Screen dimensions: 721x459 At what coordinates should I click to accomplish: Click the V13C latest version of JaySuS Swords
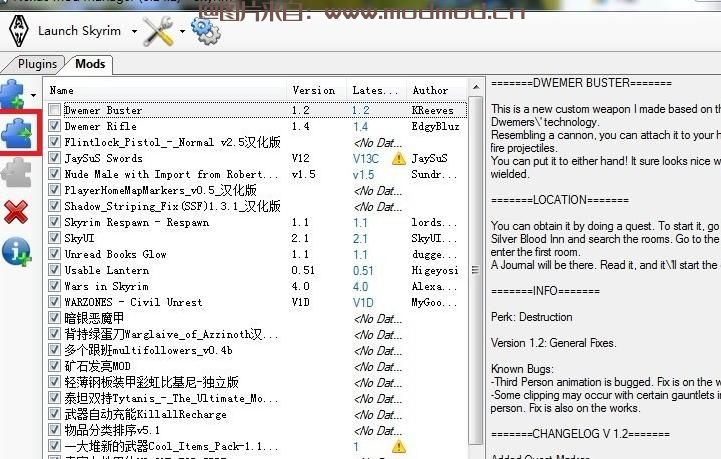pyautogui.click(x=366, y=159)
